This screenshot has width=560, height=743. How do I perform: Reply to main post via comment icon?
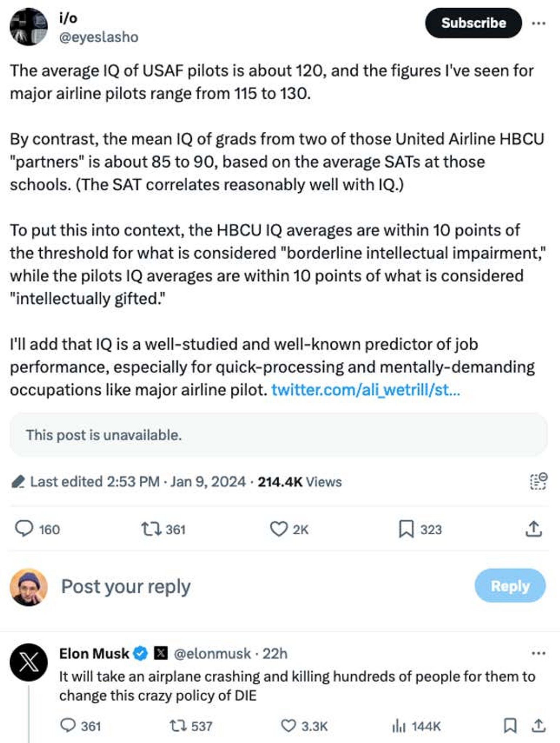click(24, 529)
